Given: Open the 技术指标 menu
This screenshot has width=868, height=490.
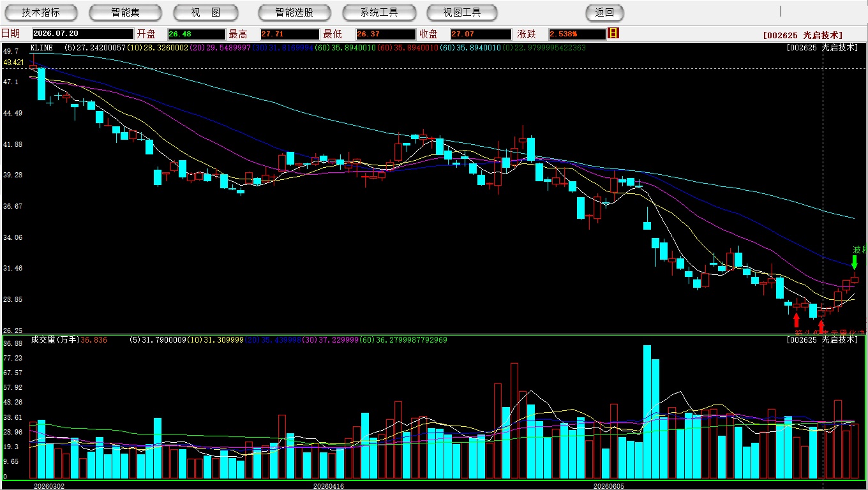Looking at the screenshot, I should coord(41,12).
